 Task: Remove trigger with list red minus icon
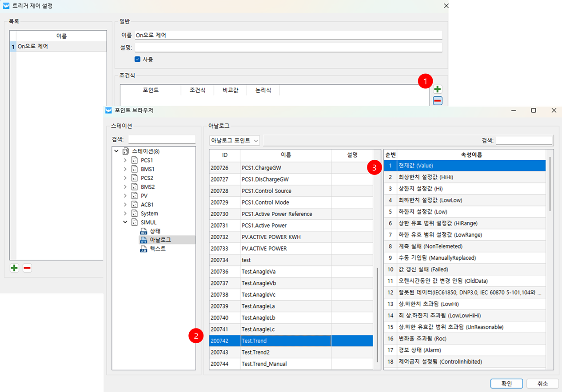click(27, 268)
